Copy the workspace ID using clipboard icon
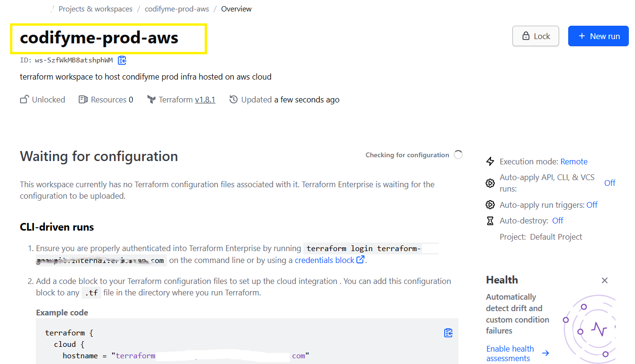The height and width of the screenshot is (364, 635). [122, 60]
